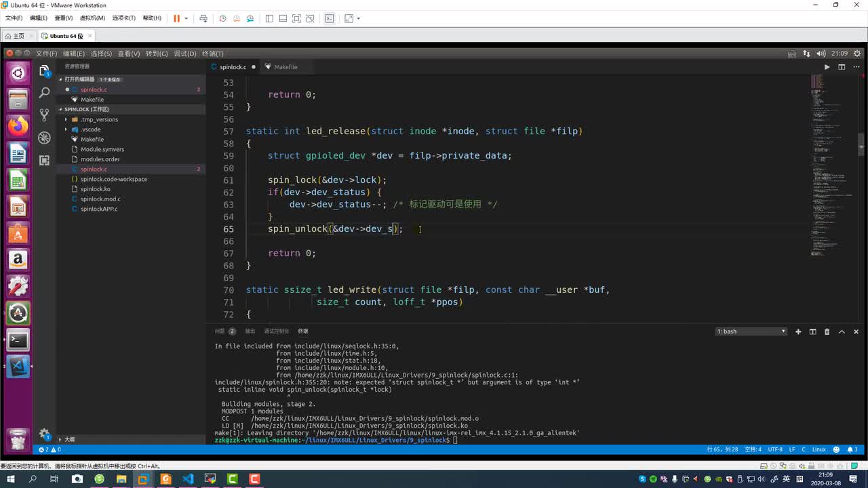Open VS Code 调试(D) menu
Screen dimensions: 868x488
coord(185,54)
